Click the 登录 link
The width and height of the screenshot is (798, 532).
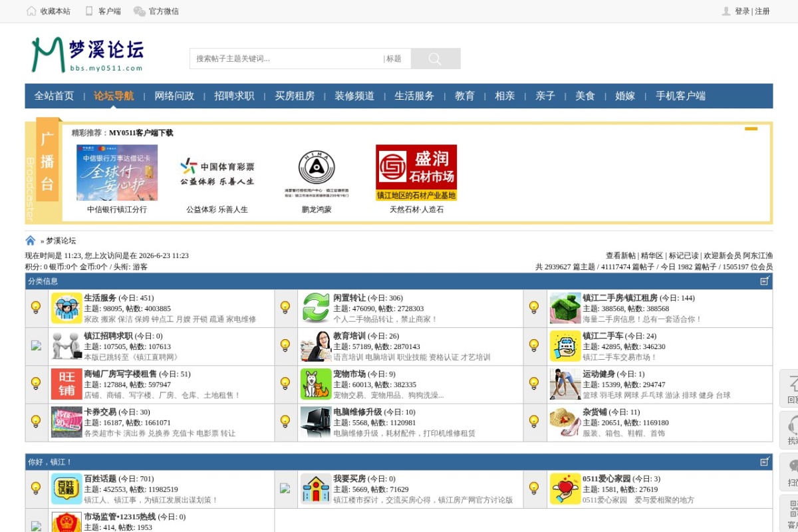coord(742,11)
